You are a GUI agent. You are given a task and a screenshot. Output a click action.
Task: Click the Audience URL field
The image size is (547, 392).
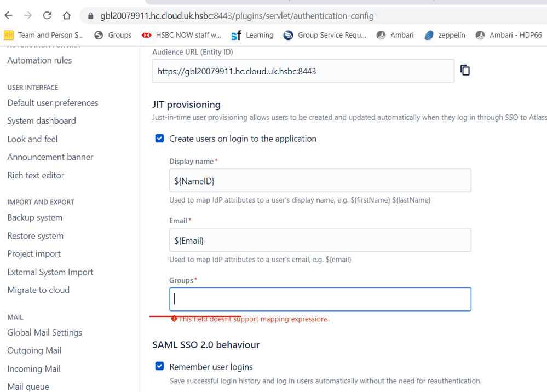pyautogui.click(x=303, y=71)
